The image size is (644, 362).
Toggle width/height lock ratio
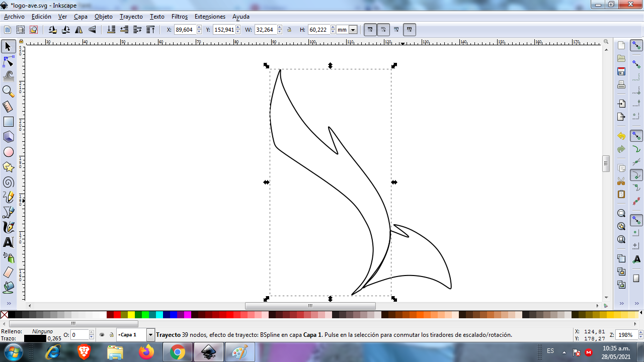[x=289, y=30]
